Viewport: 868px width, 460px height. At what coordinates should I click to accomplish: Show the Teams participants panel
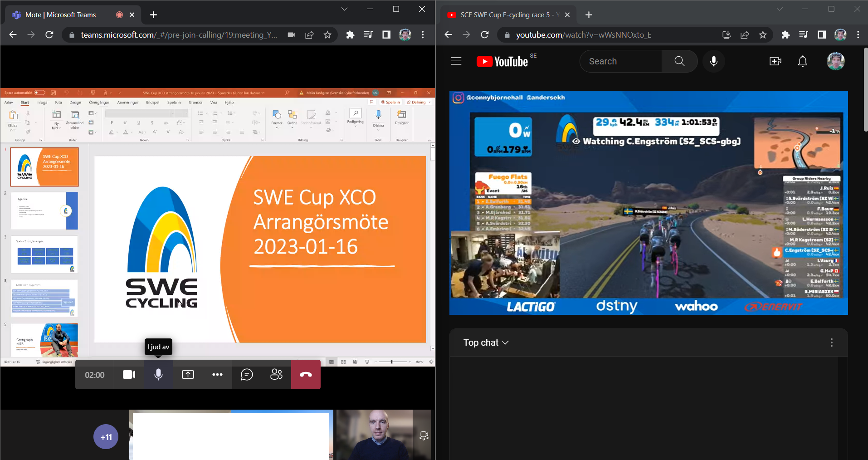[276, 375]
